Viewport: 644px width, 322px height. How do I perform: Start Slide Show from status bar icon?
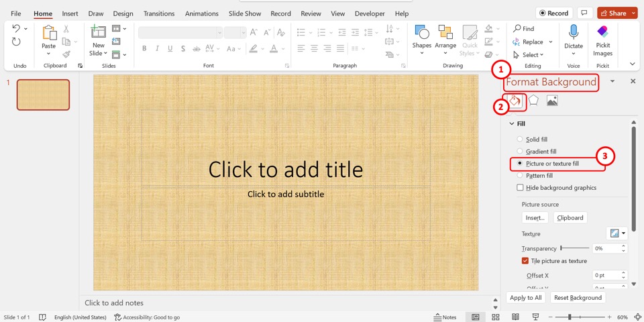(x=535, y=317)
